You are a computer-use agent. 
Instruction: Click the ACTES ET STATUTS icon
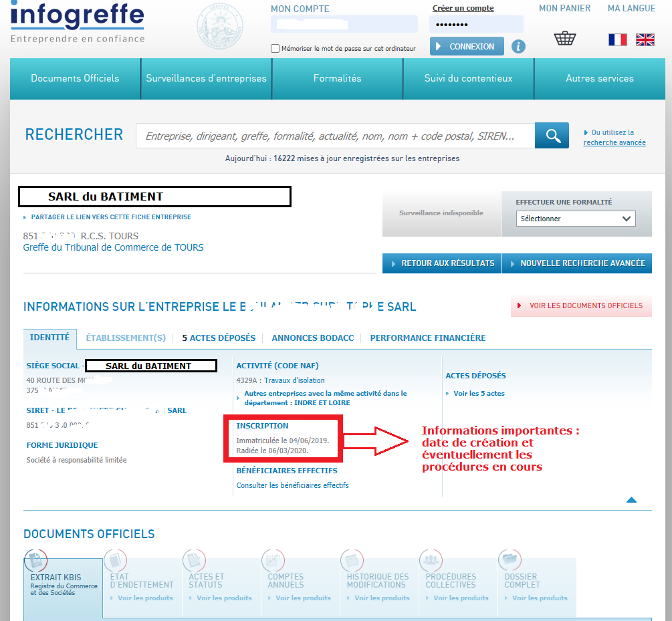tap(194, 560)
